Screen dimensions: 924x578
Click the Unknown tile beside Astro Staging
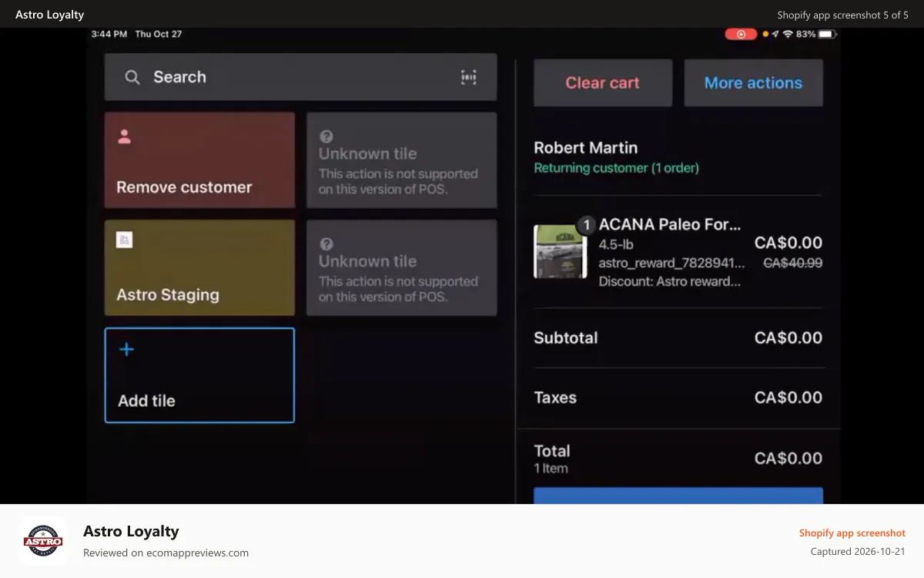(x=402, y=267)
